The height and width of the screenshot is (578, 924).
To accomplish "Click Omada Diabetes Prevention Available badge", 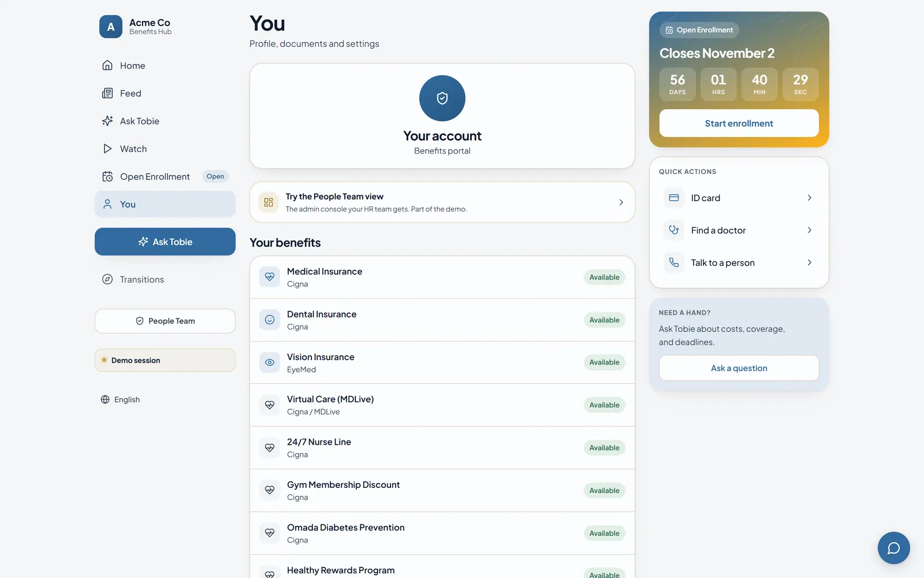I will tap(604, 533).
